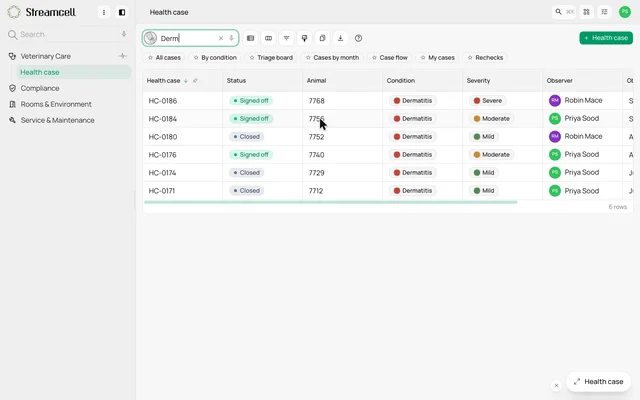Click the apps grid icon top right
The height and width of the screenshot is (400, 640).
(x=587, y=12)
